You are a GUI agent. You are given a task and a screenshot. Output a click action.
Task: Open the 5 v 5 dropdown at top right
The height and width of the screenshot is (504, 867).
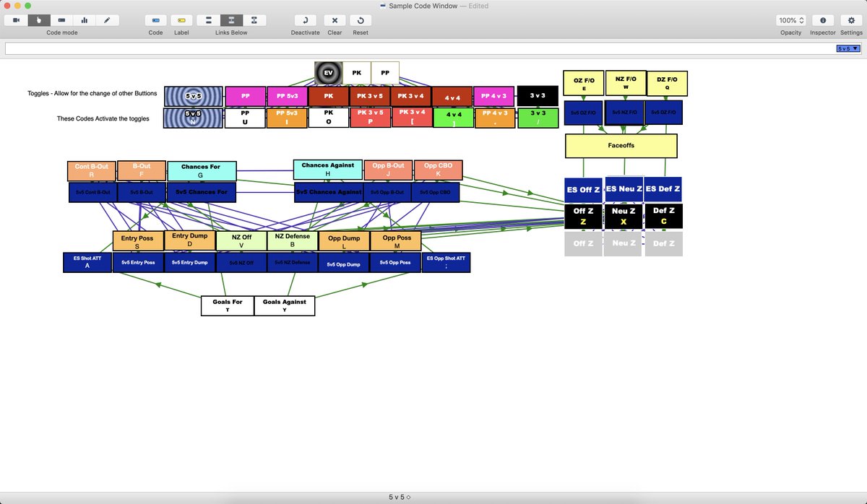tap(848, 48)
